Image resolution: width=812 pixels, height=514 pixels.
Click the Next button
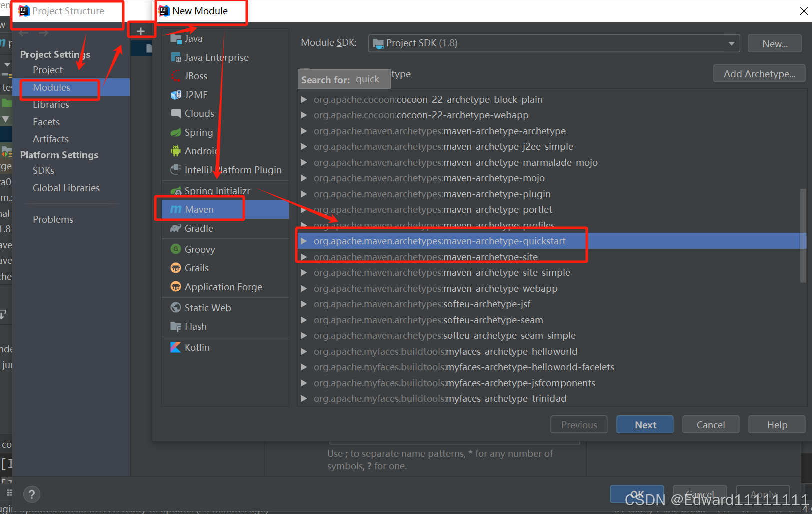pyautogui.click(x=645, y=424)
